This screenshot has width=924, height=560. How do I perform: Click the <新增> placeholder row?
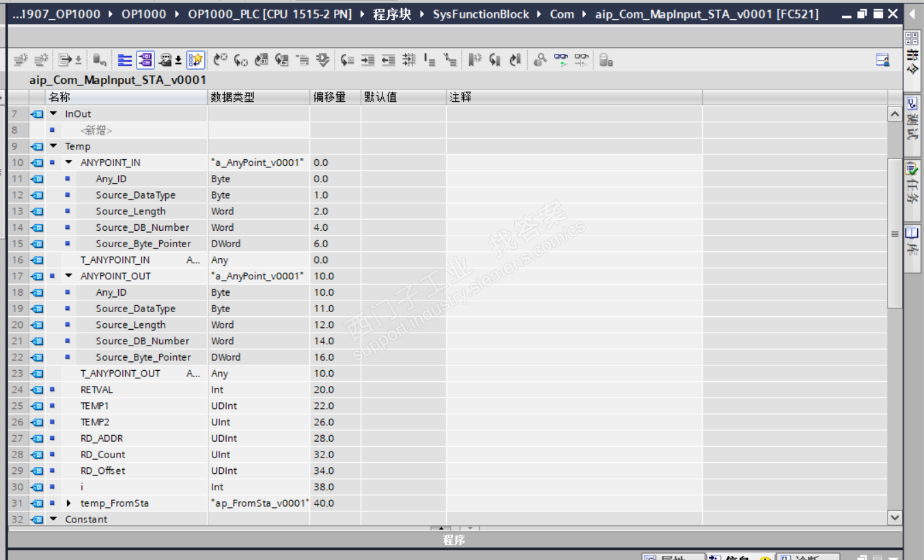(96, 130)
